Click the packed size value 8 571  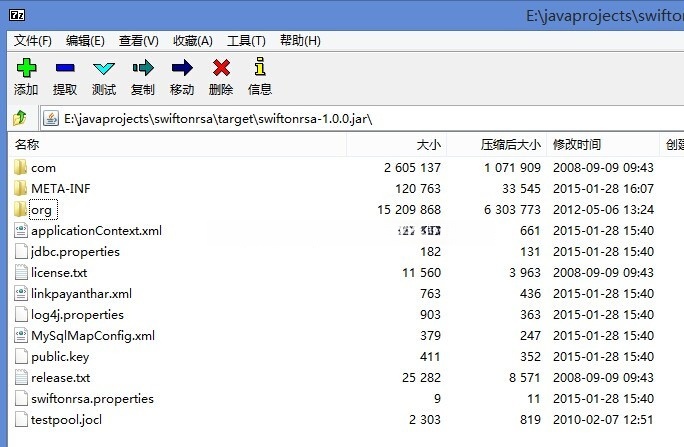point(525,378)
